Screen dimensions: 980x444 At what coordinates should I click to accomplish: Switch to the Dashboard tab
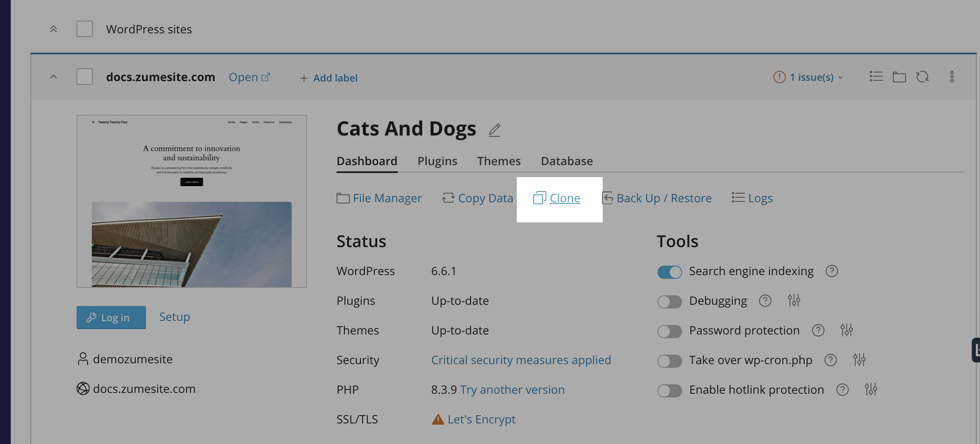pyautogui.click(x=367, y=161)
